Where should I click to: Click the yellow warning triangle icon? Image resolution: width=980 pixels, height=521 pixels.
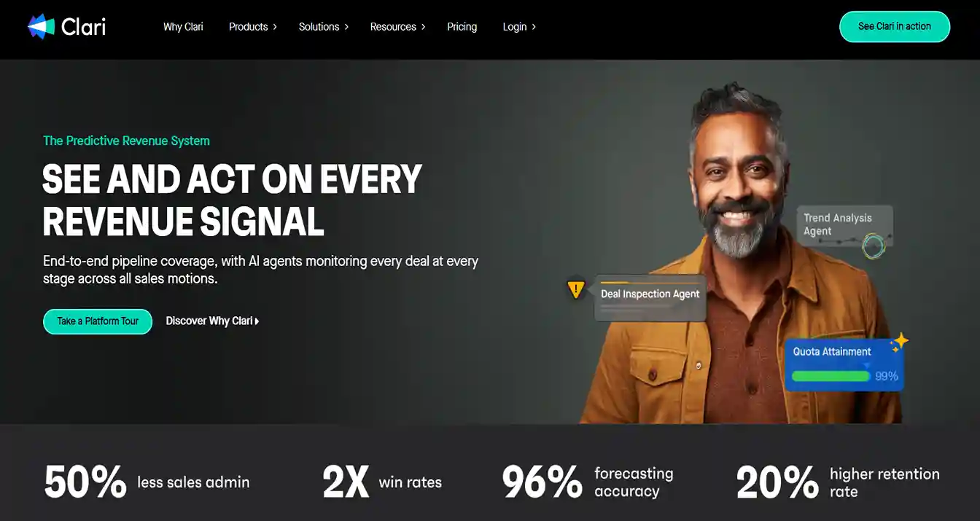click(576, 290)
